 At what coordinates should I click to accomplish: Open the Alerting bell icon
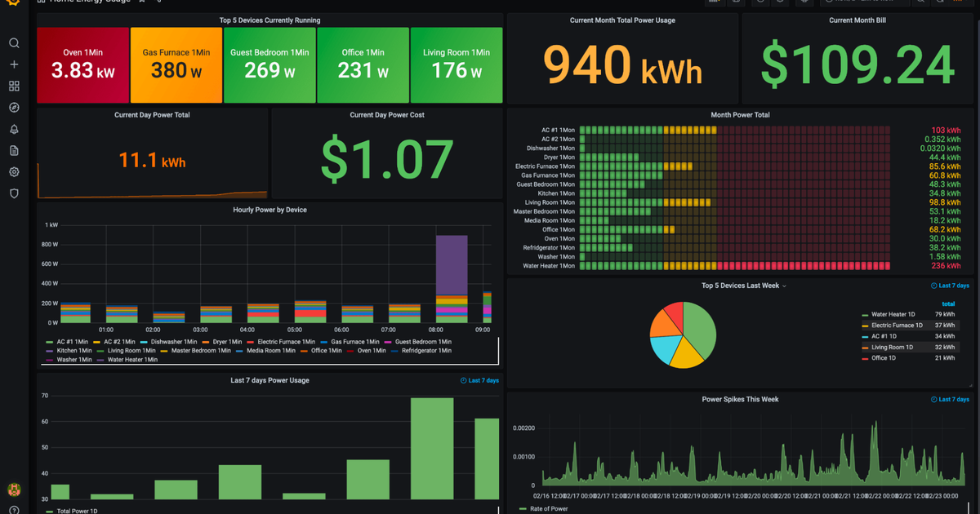coord(14,129)
